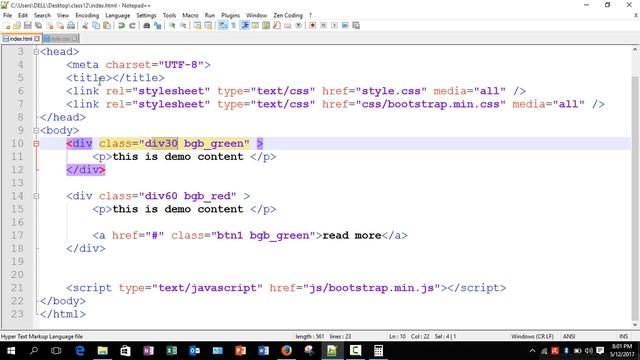
Task: Toggle file monitoring eye icon
Action: tap(298, 25)
